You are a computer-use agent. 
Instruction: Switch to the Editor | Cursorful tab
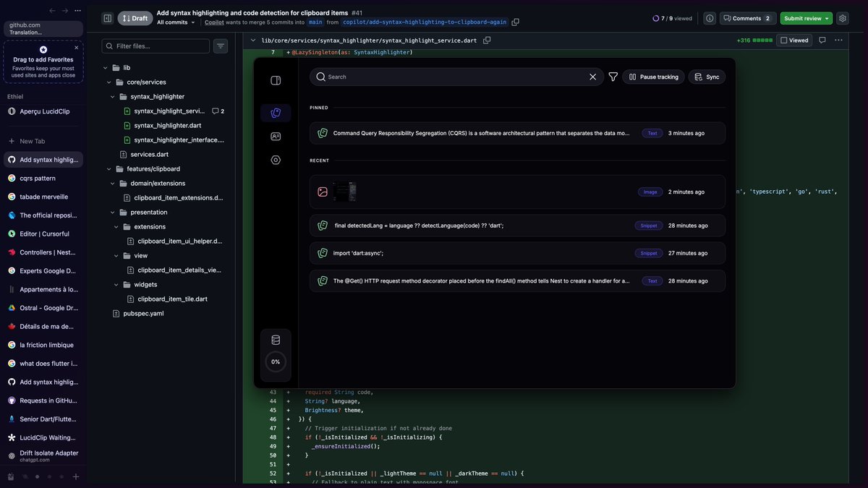(43, 234)
